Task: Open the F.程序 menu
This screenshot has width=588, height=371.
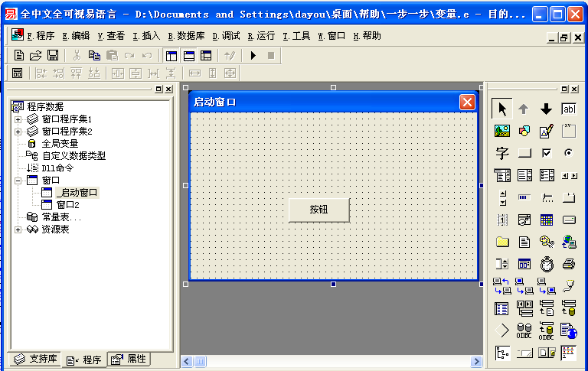Action: [41, 36]
